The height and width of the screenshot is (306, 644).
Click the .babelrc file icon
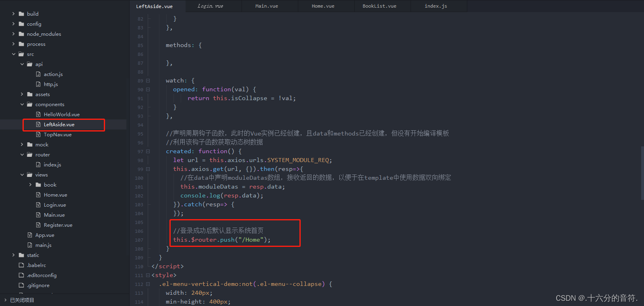coord(21,265)
